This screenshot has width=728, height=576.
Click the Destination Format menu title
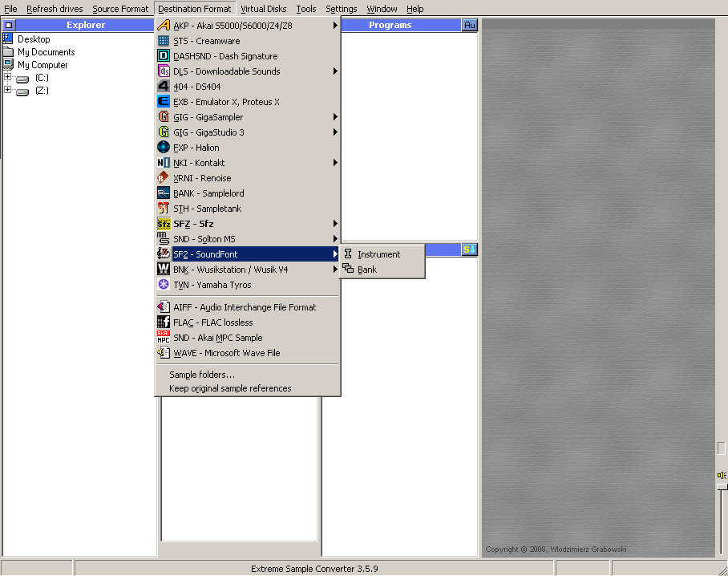point(195,9)
